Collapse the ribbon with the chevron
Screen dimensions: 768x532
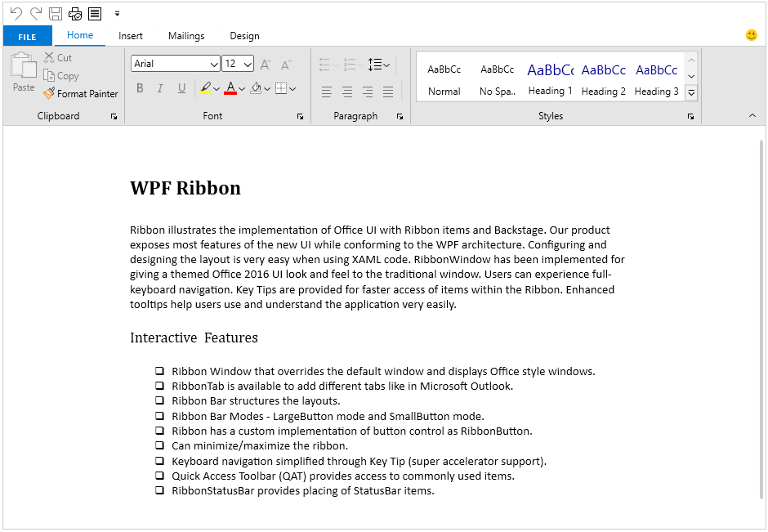(x=752, y=115)
